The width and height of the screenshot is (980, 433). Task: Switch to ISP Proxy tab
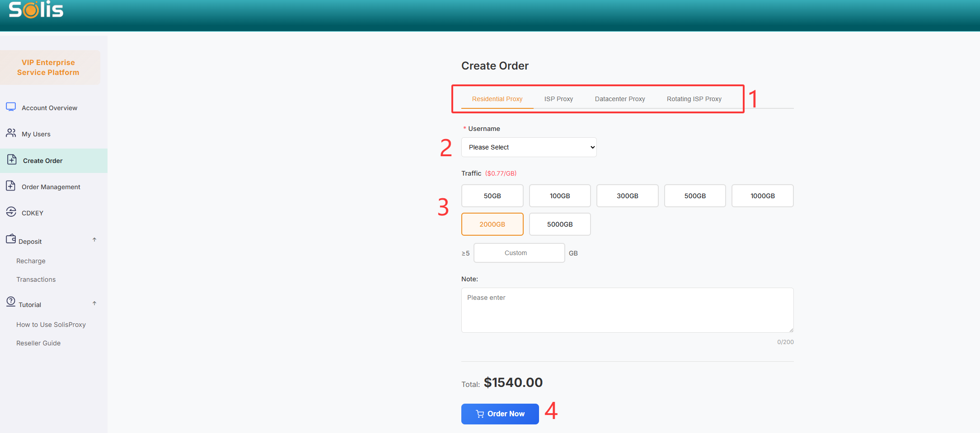(x=558, y=99)
